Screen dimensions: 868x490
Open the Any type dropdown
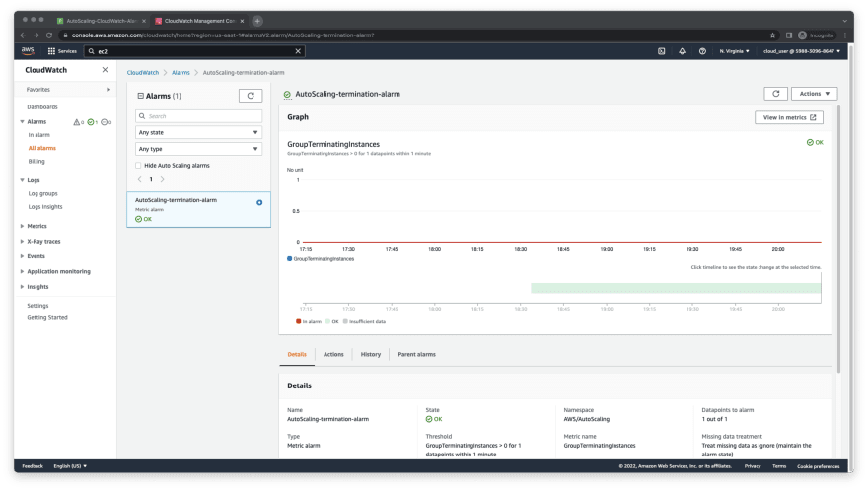pyautogui.click(x=198, y=149)
